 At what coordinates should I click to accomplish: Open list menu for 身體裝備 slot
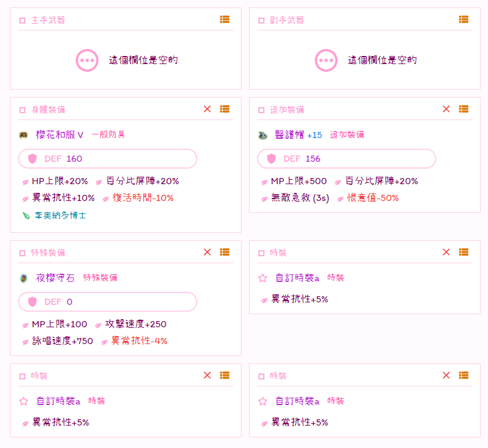point(225,109)
